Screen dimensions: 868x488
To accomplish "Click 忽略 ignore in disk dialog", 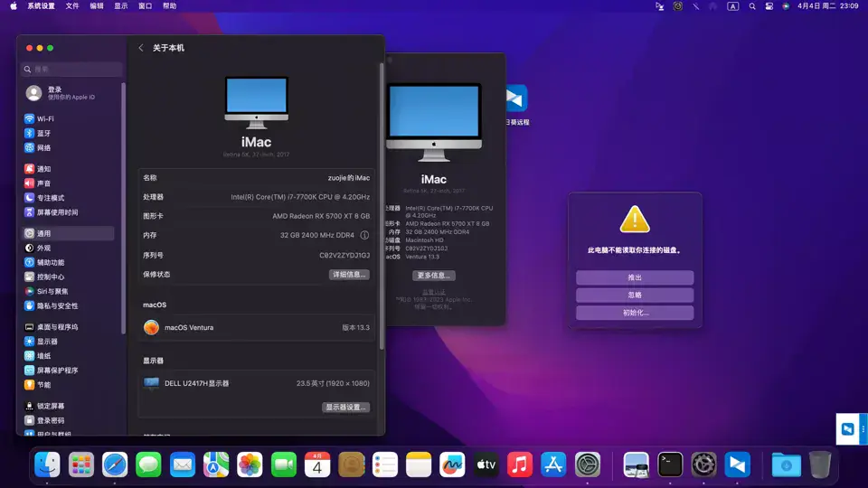I will coord(635,295).
